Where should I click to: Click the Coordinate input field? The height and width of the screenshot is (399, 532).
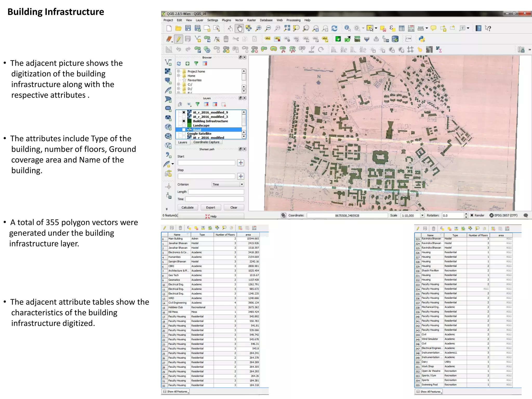(x=347, y=215)
